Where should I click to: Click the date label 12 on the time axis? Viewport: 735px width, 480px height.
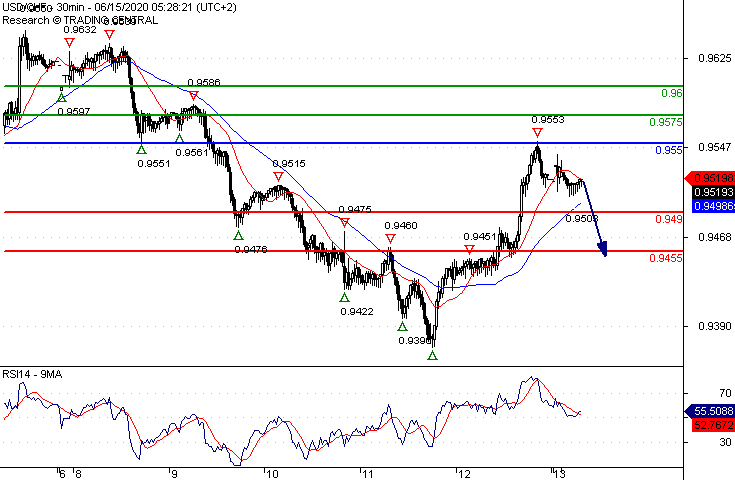(464, 474)
